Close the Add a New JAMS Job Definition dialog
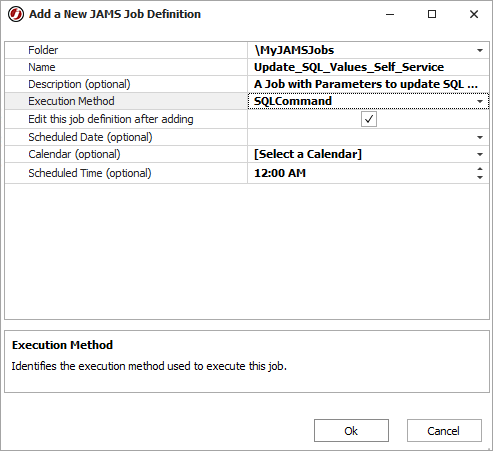This screenshot has height=451, width=493. [474, 14]
